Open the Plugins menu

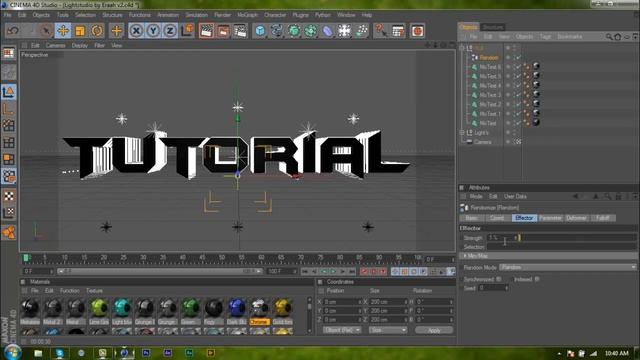click(300, 15)
